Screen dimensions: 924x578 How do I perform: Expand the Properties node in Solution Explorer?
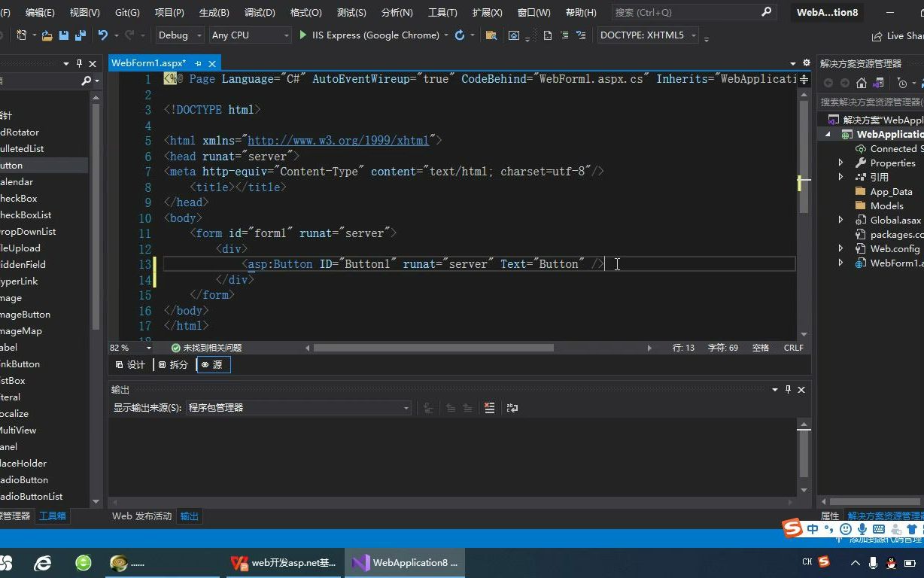(840, 163)
